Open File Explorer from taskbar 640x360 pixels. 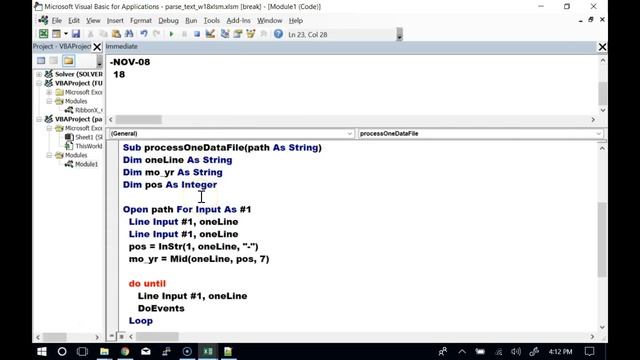[x=104, y=351]
